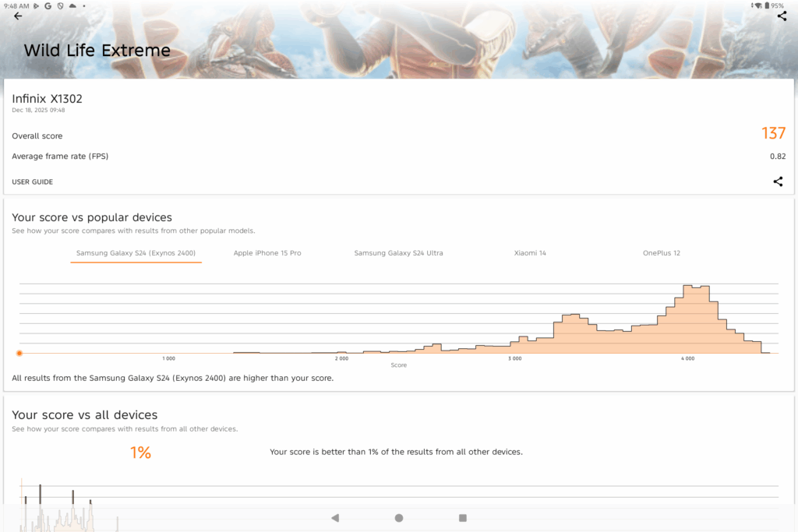The height and width of the screenshot is (532, 798).
Task: Tap the Wild Life Extreme title
Action: [x=97, y=51]
